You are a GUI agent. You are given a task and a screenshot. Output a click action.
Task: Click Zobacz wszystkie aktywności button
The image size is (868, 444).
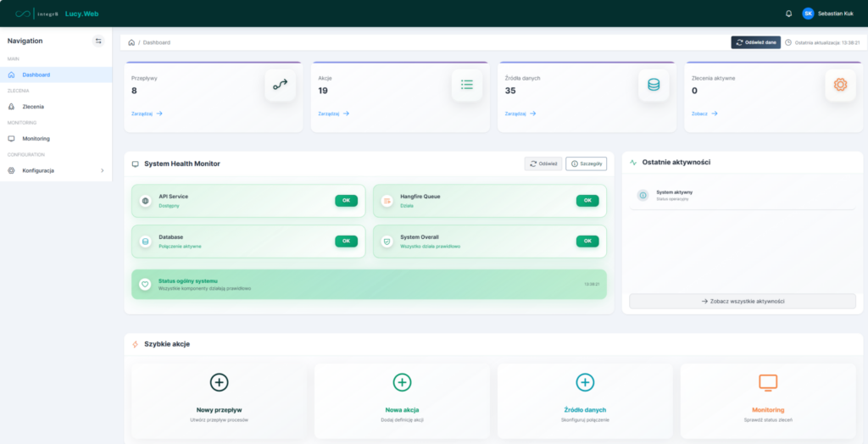pos(743,301)
